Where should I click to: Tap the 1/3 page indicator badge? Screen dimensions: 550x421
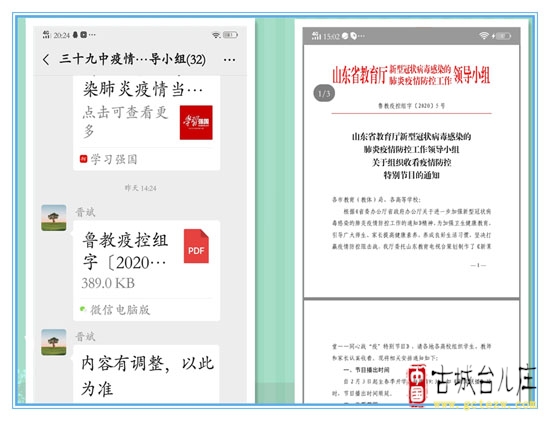coord(324,93)
